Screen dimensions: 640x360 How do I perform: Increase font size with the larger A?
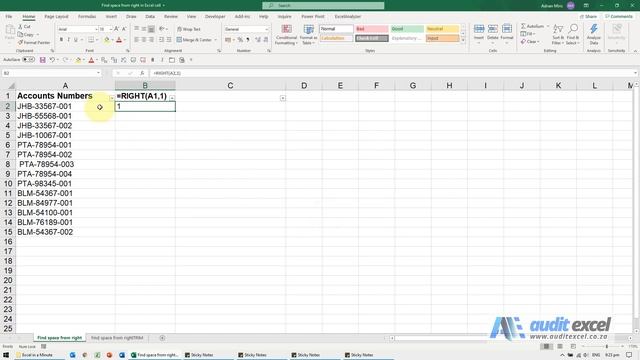[117, 29]
